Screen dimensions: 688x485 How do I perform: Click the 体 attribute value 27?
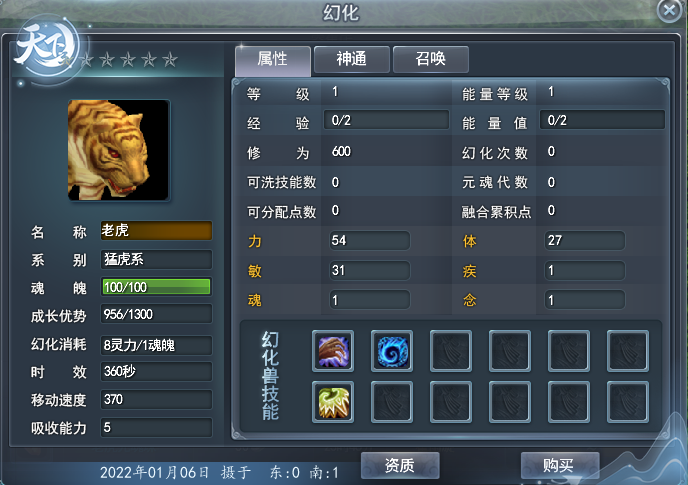(584, 241)
